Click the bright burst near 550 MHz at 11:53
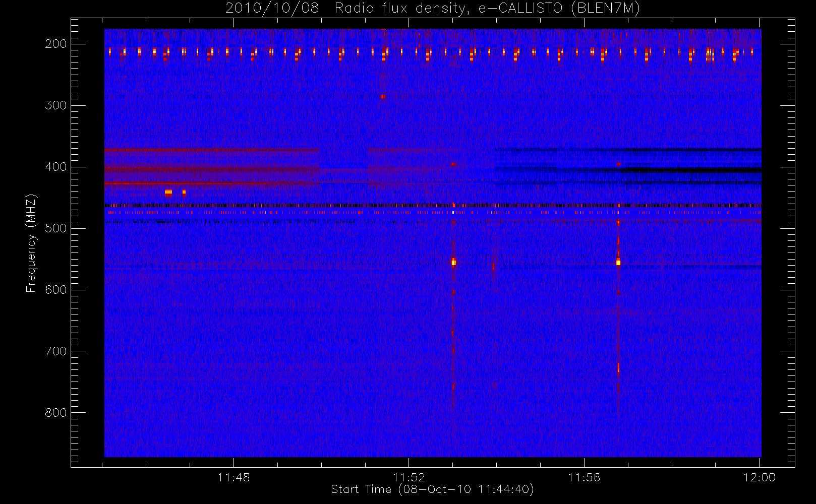Viewport: 816px width, 504px height. pos(453,262)
